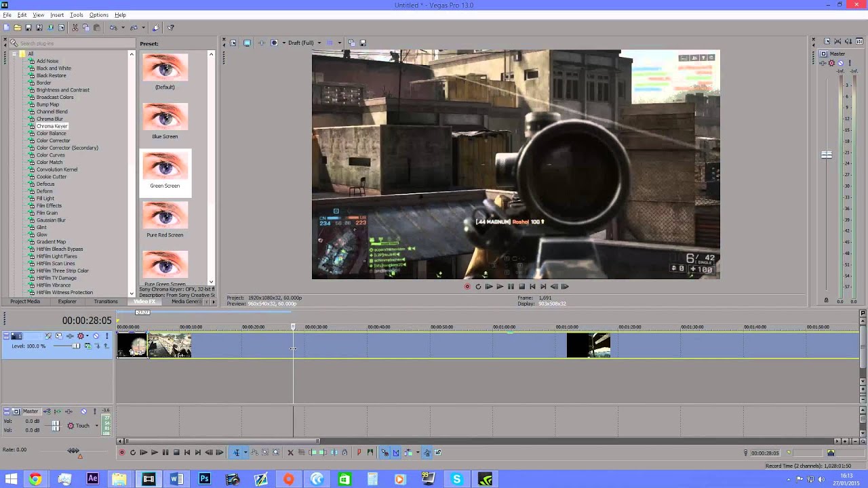
Task: Select the Zoom Edit magnifier tool
Action: pos(276,452)
